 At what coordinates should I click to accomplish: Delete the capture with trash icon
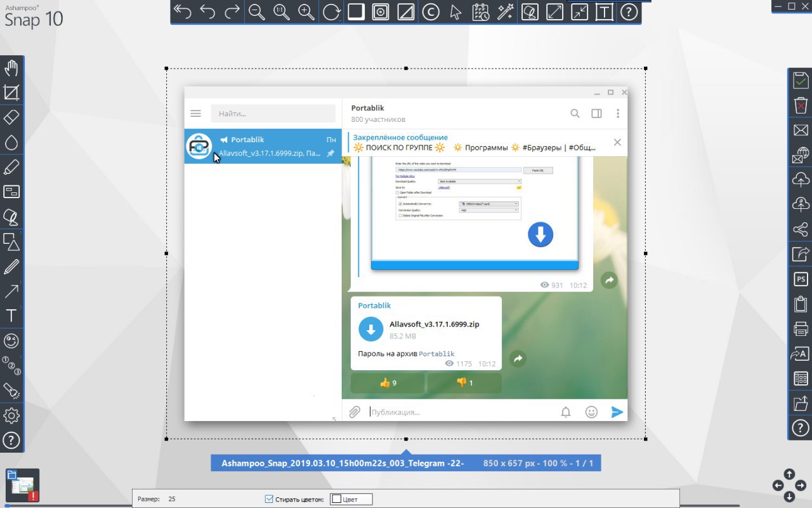coord(801,105)
